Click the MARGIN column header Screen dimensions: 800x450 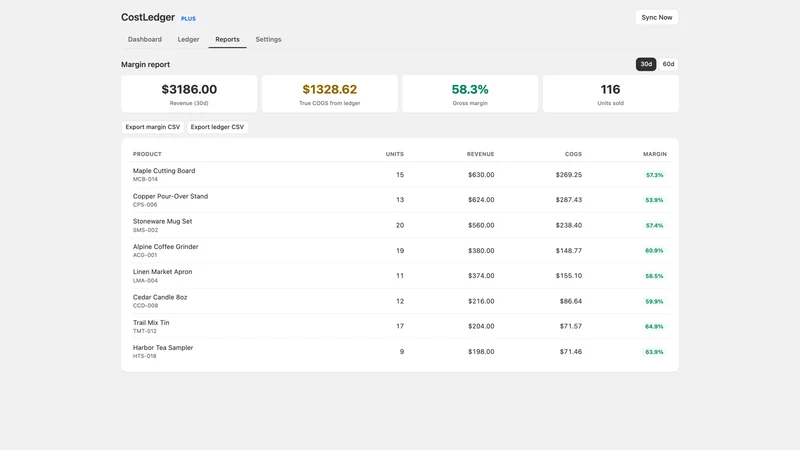pos(655,154)
